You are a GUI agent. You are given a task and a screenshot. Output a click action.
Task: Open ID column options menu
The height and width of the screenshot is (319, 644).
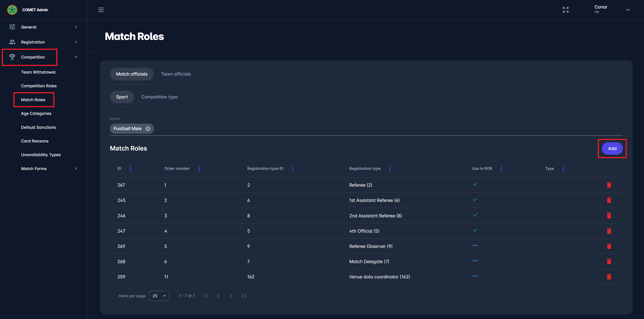click(130, 168)
